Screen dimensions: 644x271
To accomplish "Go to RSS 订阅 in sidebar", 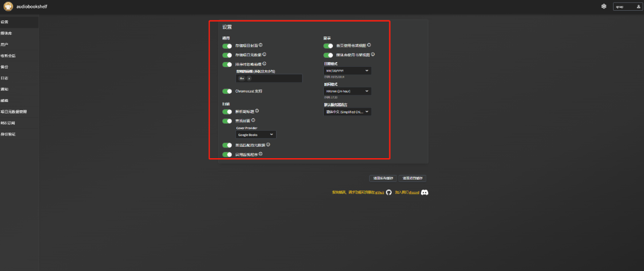I will [8, 123].
